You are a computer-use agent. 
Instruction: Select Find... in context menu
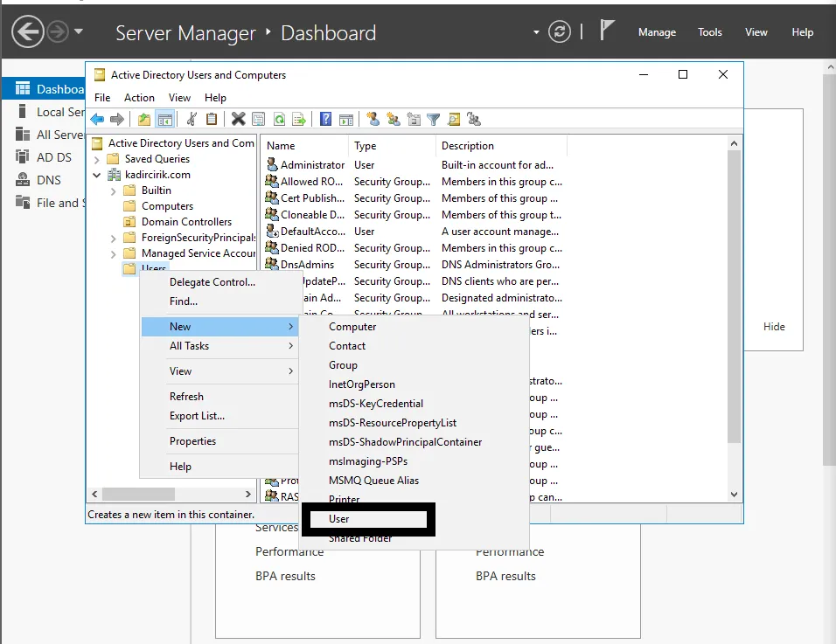click(x=219, y=301)
